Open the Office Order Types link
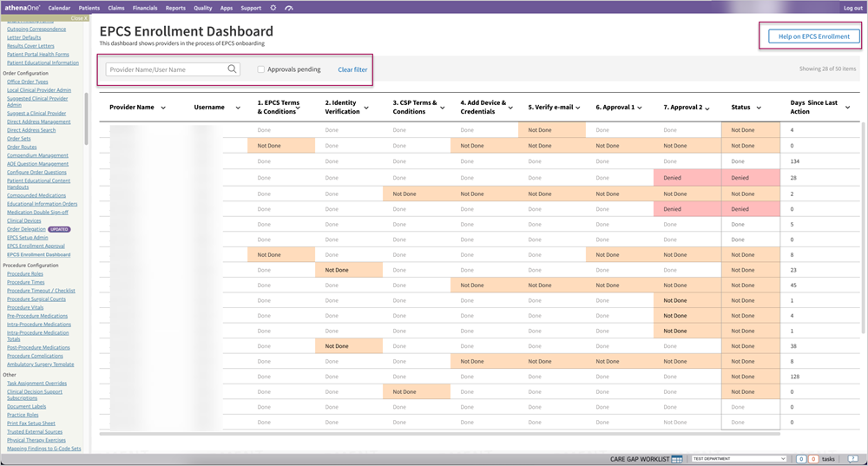 [x=28, y=82]
